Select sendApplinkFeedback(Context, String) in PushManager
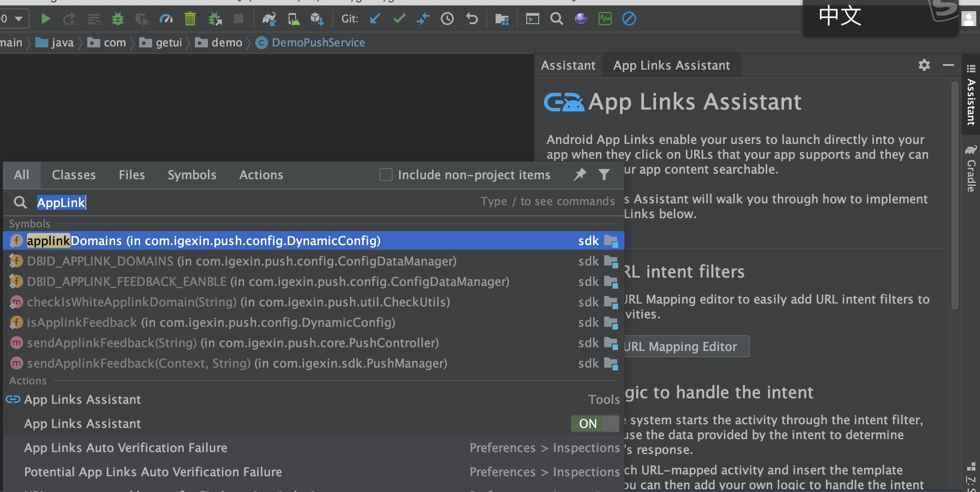 [x=314, y=363]
